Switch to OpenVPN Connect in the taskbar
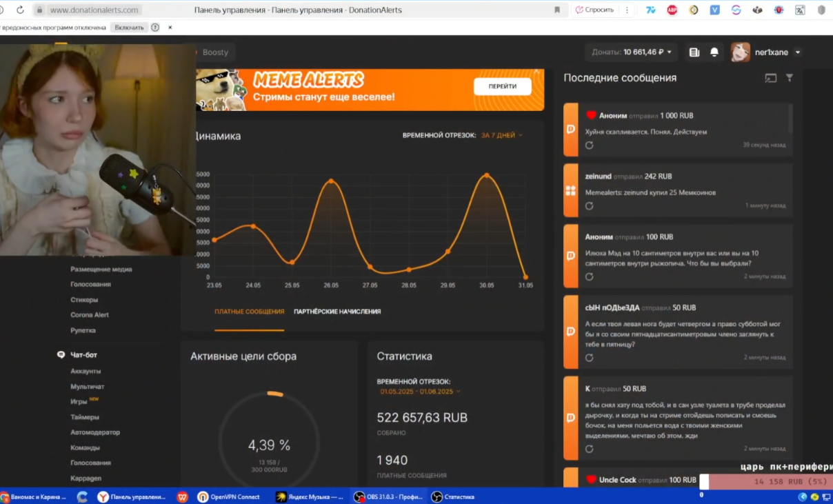Image resolution: width=833 pixels, height=504 pixels. coord(229,496)
